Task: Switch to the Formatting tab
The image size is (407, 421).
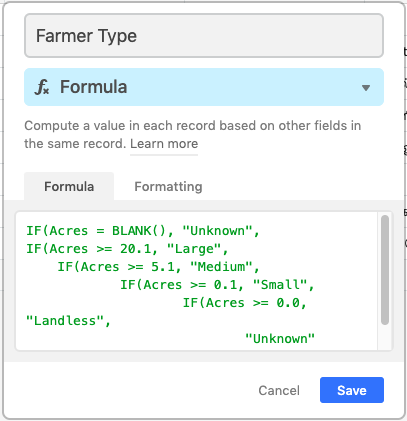Action: 168,186
